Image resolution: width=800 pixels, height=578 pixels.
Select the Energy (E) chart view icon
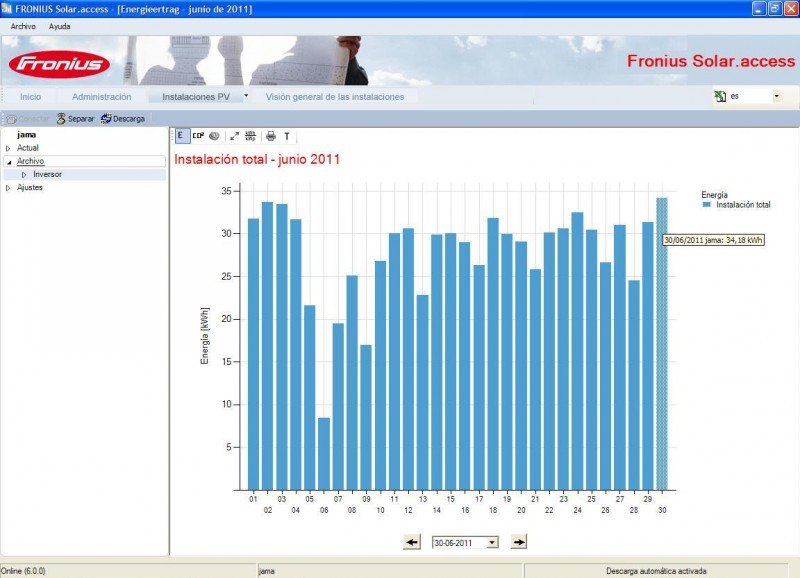click(181, 136)
